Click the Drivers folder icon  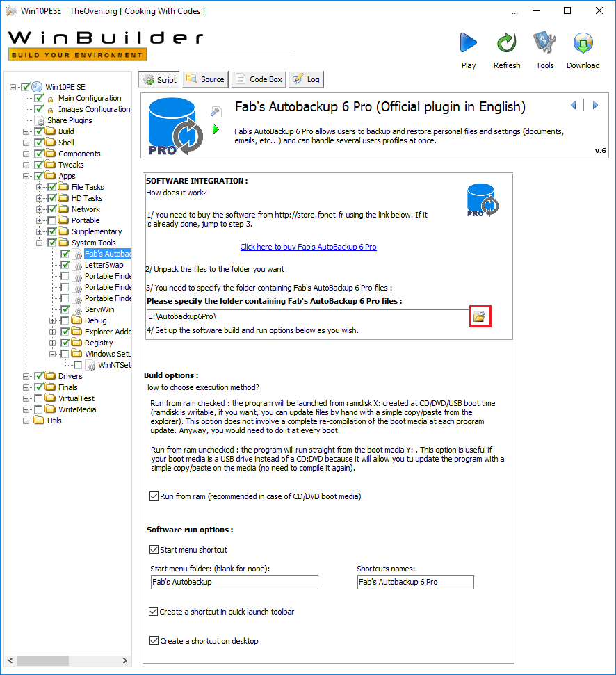point(50,375)
